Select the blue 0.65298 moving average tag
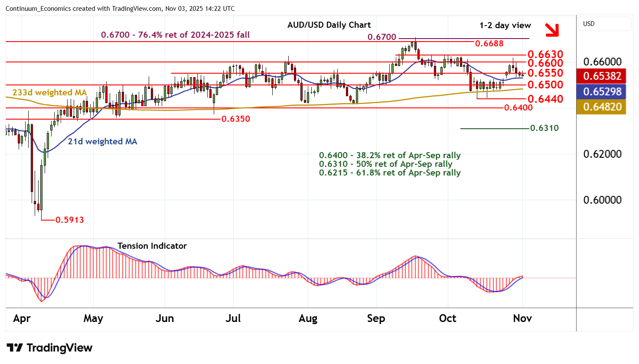The height and width of the screenshot is (364, 639). click(602, 91)
